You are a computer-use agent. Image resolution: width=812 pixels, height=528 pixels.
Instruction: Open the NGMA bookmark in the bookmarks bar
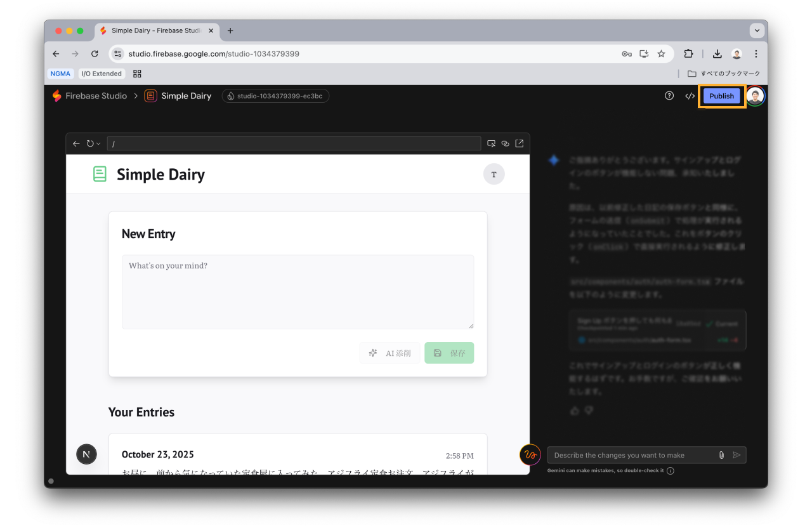(x=60, y=73)
